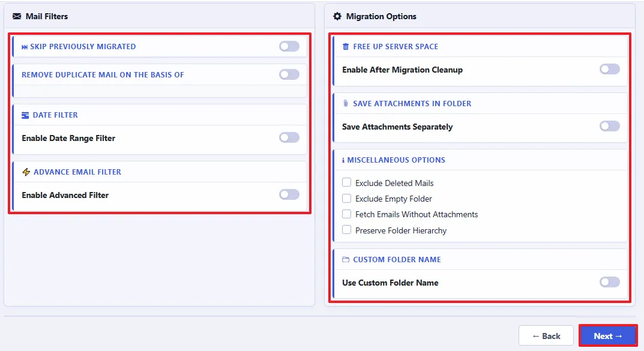Screen dimensions: 644x351
Task: Click the DATE FILTER section title
Action: (x=55, y=115)
